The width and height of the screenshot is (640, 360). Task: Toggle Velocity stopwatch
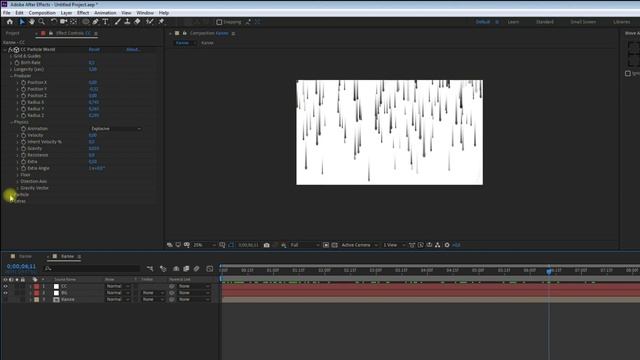[x=23, y=135]
